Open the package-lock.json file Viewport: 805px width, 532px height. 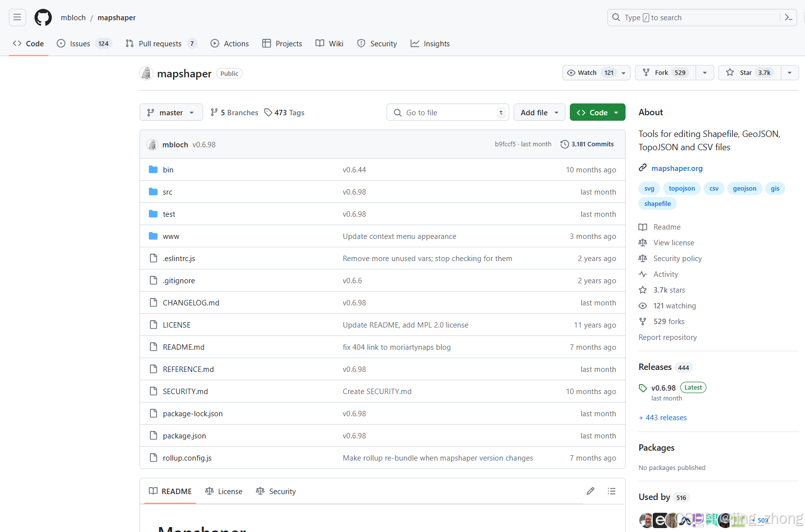(193, 414)
